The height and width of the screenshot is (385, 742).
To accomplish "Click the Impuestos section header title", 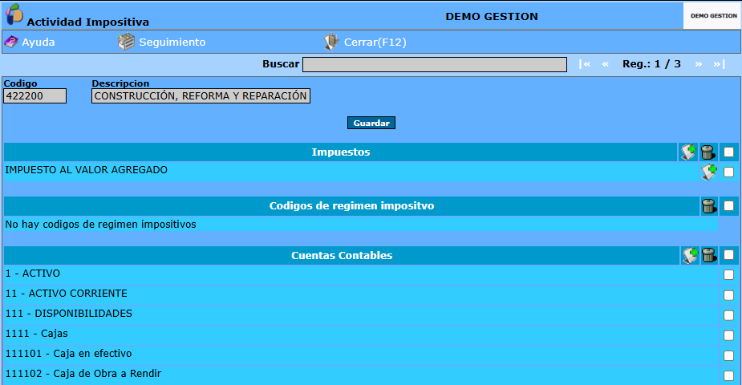I will tap(341, 152).
